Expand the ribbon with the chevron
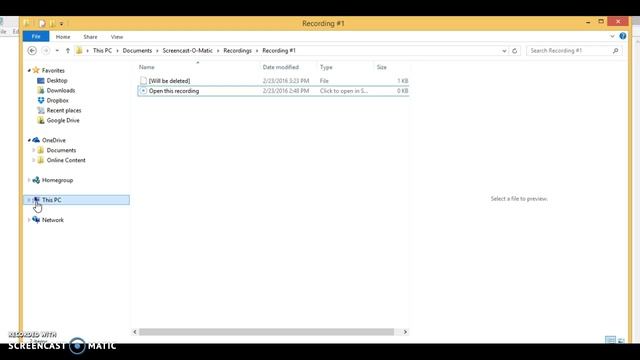 coord(612,36)
